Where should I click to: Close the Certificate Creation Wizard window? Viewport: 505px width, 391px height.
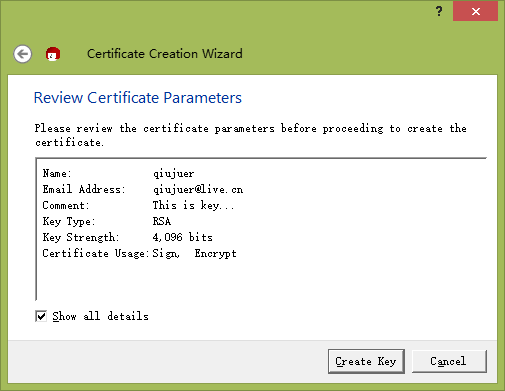click(476, 11)
